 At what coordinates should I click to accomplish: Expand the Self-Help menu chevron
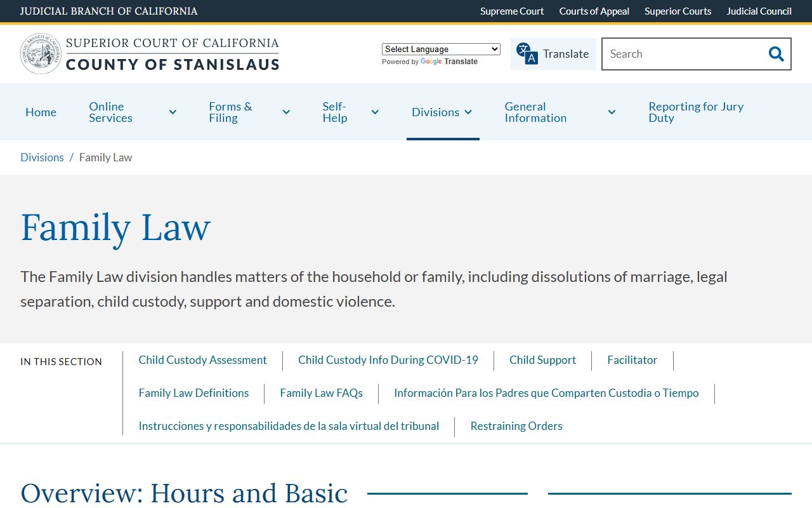(375, 112)
